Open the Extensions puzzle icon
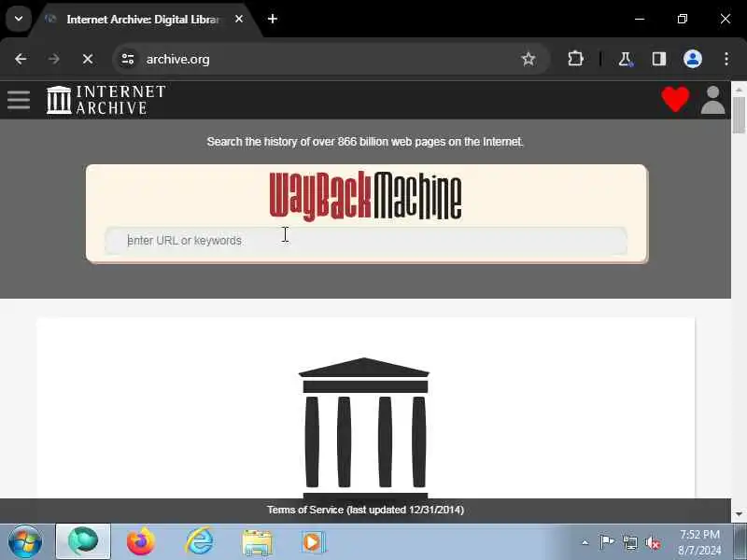 (x=575, y=59)
